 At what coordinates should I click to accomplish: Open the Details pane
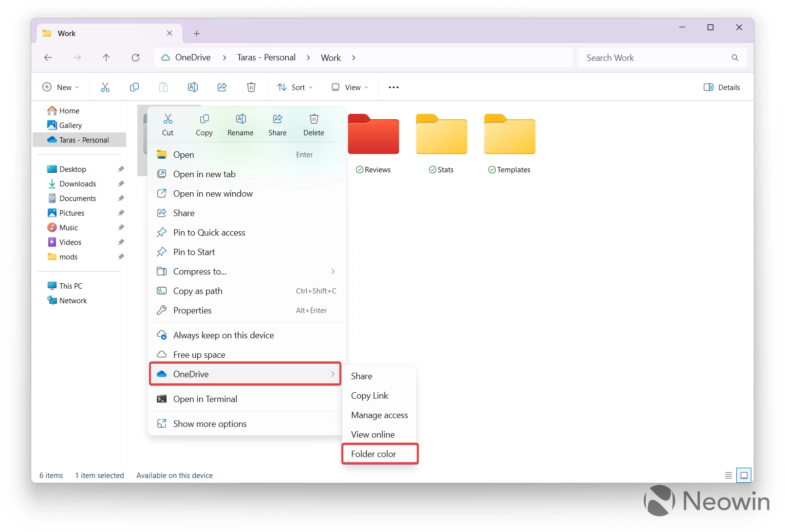[x=722, y=87]
